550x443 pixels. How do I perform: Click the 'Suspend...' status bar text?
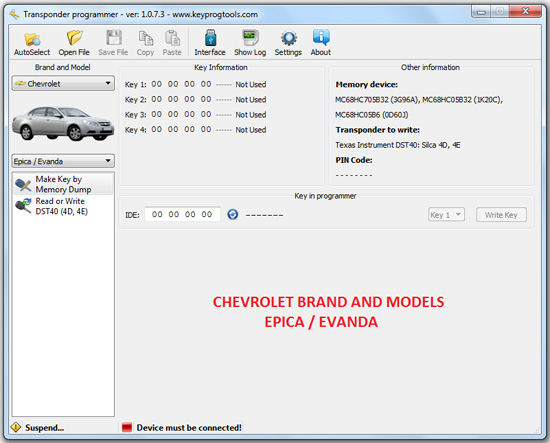[x=44, y=427]
